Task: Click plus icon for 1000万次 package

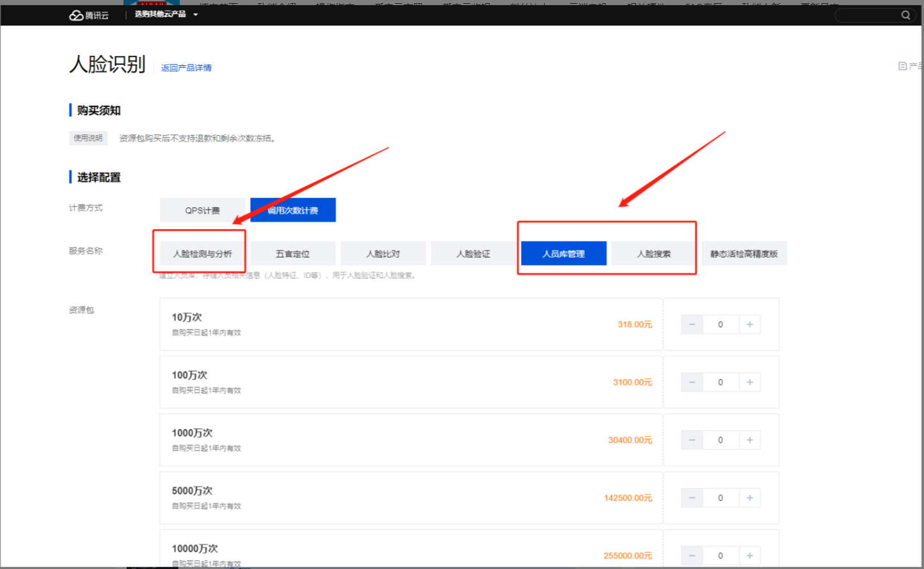Action: click(749, 440)
